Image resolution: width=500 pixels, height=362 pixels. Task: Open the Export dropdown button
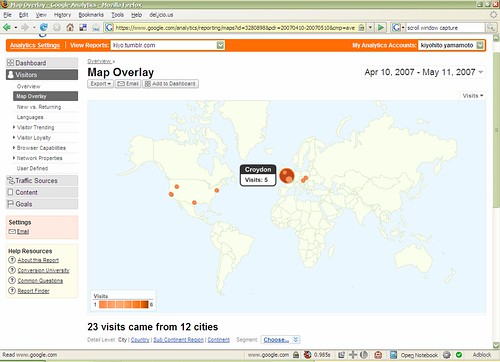(100, 84)
